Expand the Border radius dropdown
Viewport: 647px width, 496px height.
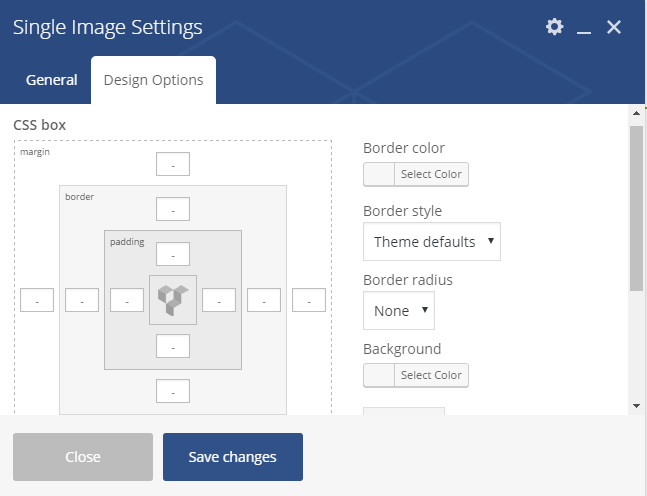click(x=399, y=310)
